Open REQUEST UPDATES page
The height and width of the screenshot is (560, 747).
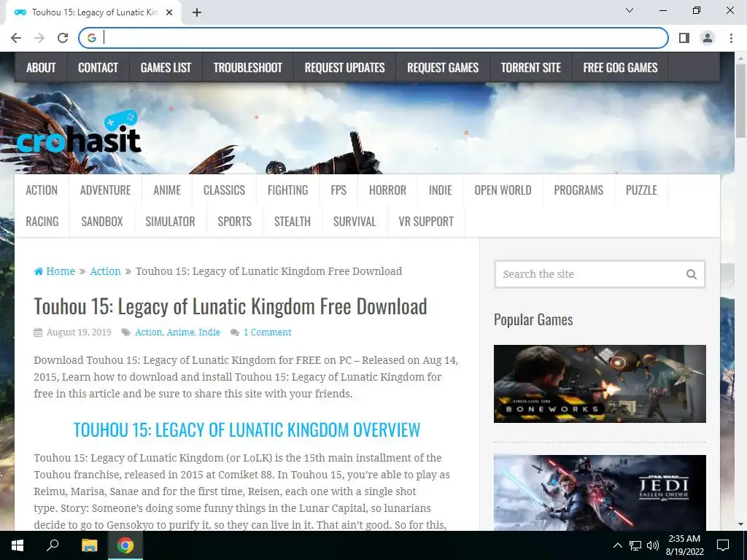tap(345, 68)
